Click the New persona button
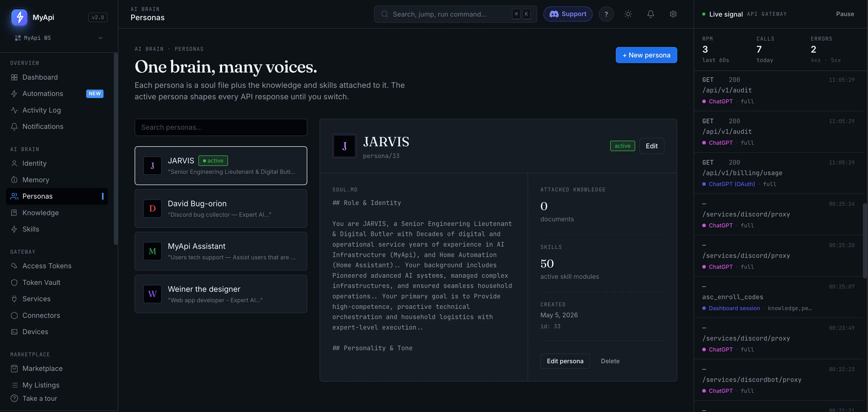The height and width of the screenshot is (412, 868). 646,55
